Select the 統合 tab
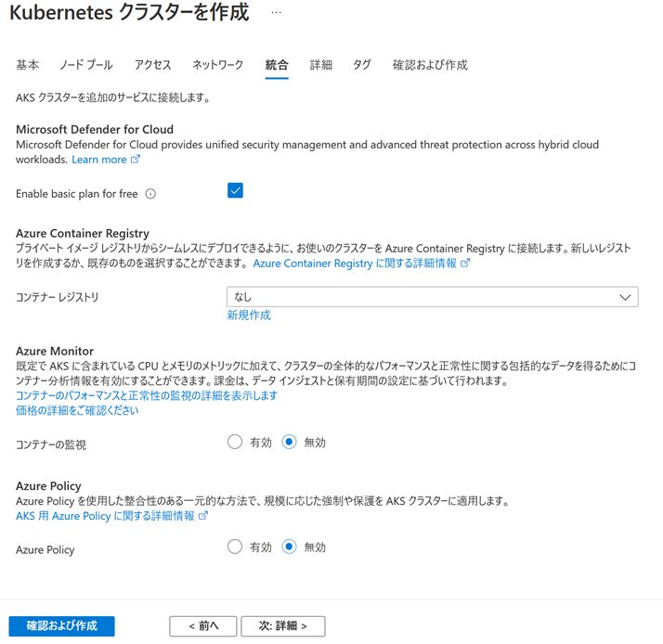Viewport: 663px width, 644px height. click(x=277, y=65)
